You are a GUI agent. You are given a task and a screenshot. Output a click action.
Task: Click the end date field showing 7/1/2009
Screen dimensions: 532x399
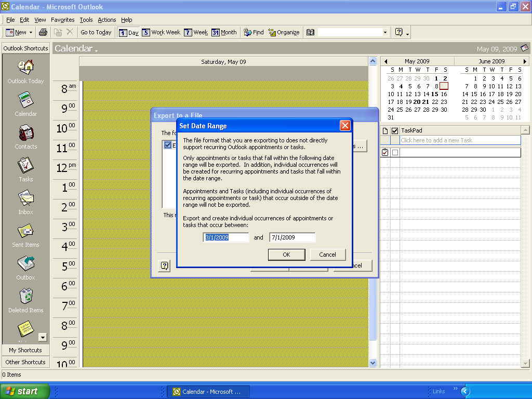click(292, 237)
